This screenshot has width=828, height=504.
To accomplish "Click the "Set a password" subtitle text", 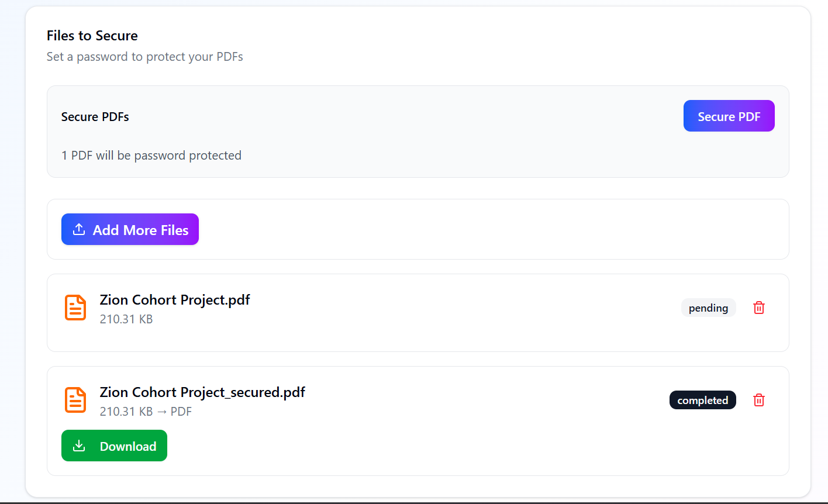I will click(145, 57).
